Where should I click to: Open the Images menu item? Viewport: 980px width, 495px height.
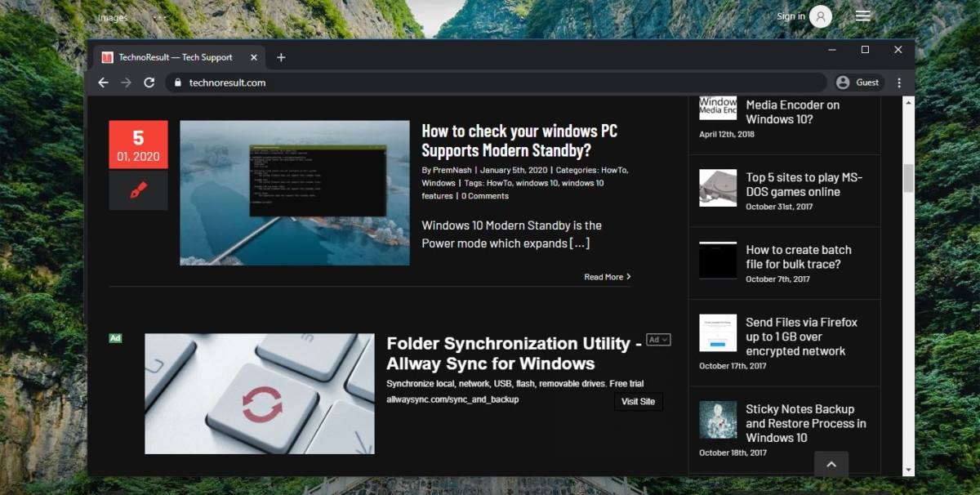click(x=112, y=16)
